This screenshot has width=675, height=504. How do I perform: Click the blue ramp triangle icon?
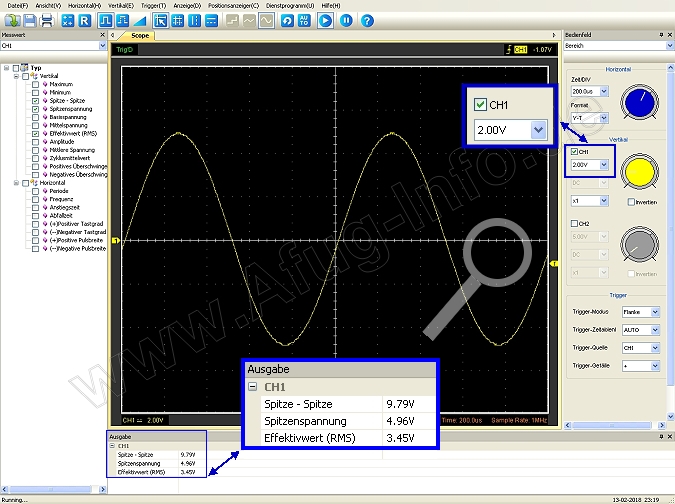click(140, 21)
